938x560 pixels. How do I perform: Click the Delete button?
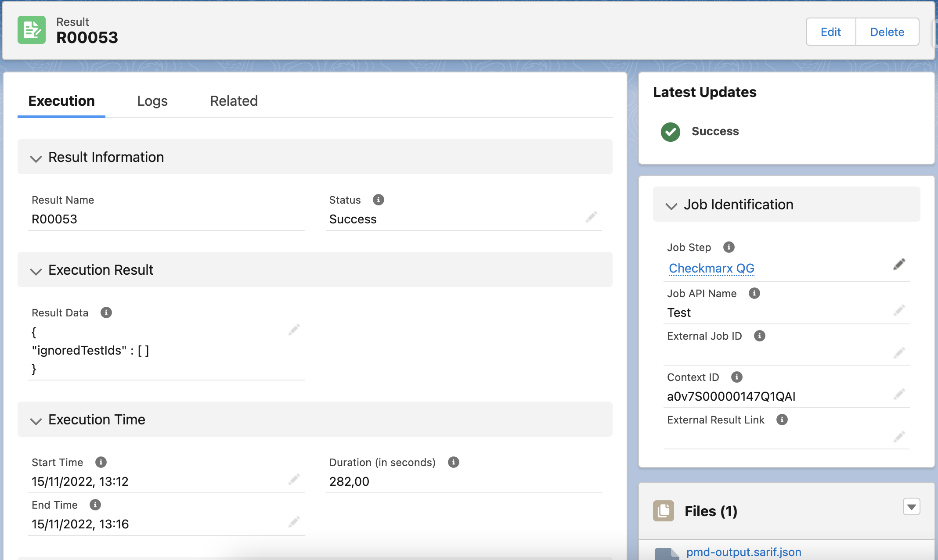coord(887,32)
